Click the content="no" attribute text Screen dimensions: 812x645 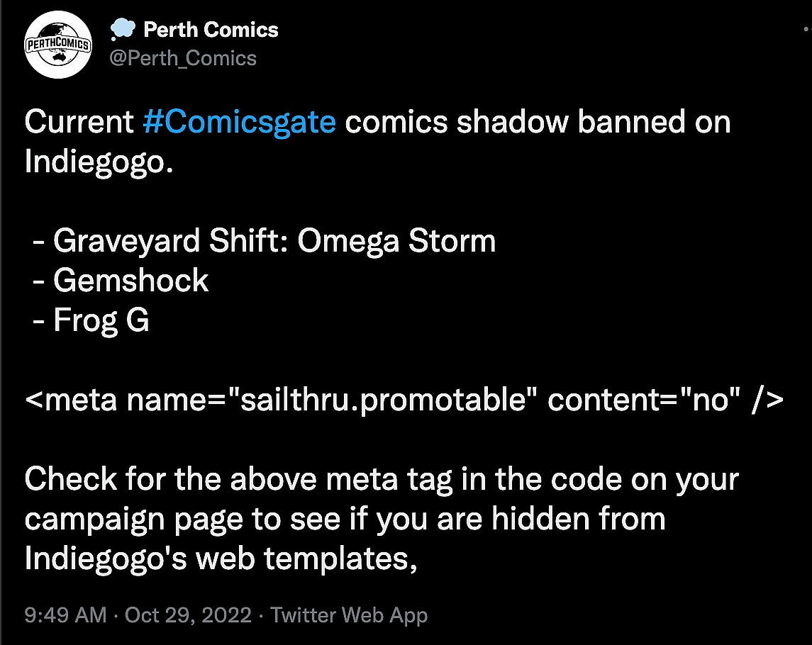(x=640, y=400)
